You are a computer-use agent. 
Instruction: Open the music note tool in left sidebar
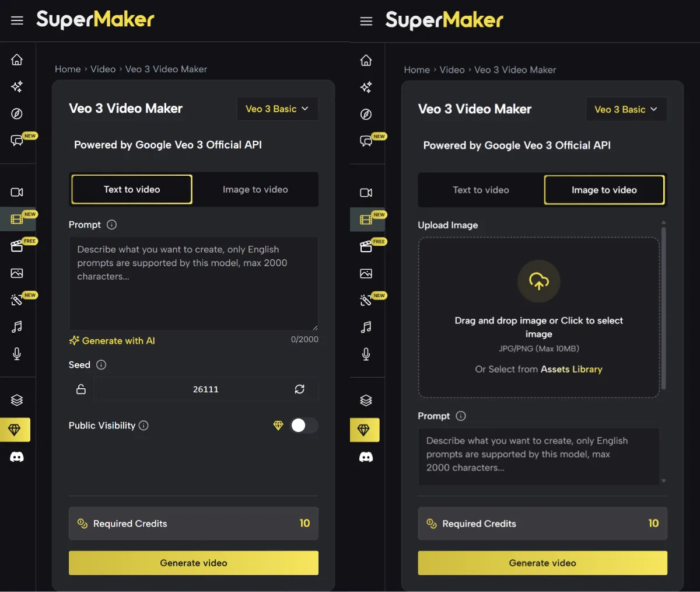(x=17, y=327)
